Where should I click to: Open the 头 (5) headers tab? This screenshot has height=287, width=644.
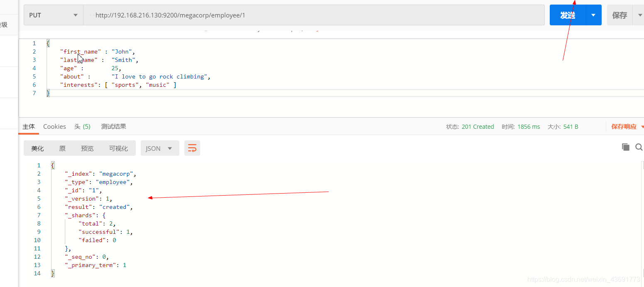point(82,127)
